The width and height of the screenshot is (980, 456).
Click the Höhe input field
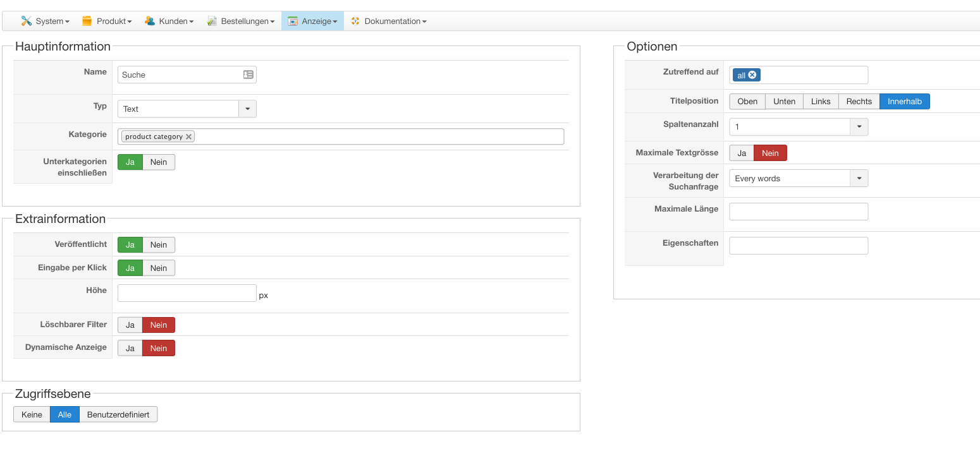point(187,293)
